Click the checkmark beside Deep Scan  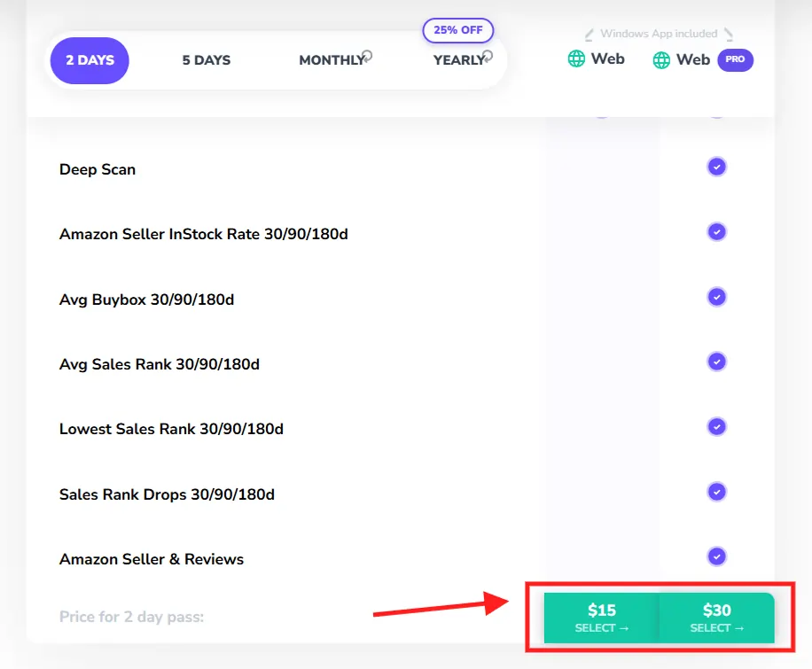click(717, 167)
